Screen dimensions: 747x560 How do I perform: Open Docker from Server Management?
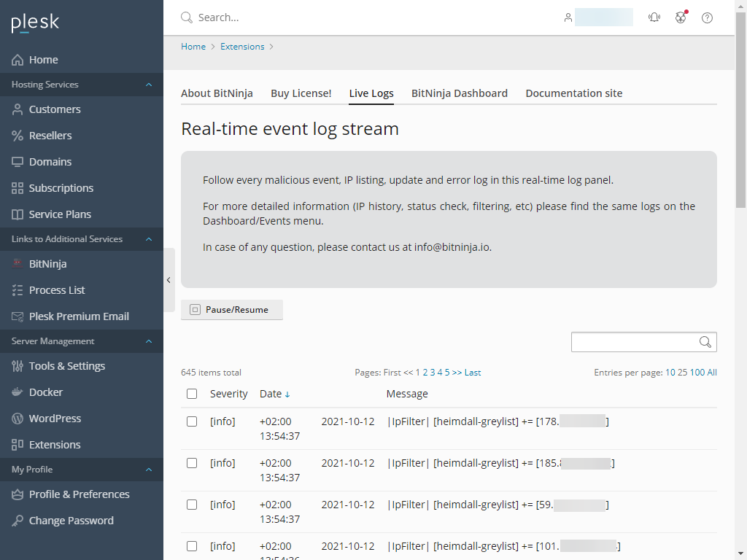(x=47, y=392)
